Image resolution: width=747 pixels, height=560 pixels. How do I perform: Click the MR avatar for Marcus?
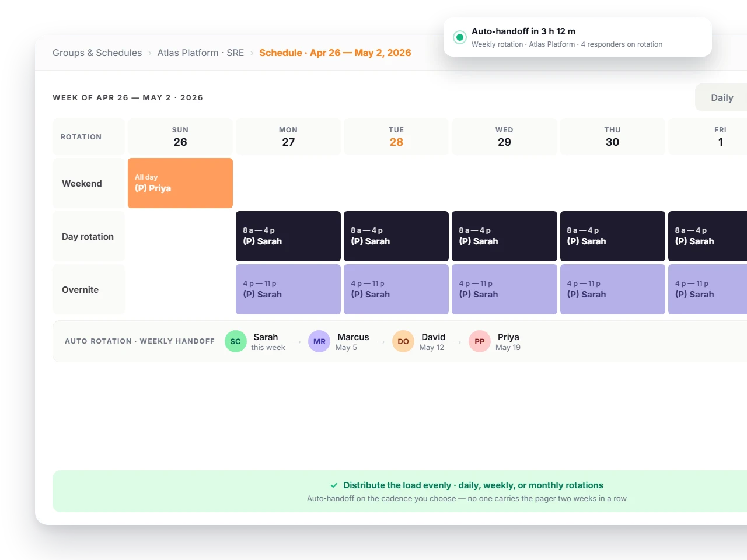coord(319,341)
